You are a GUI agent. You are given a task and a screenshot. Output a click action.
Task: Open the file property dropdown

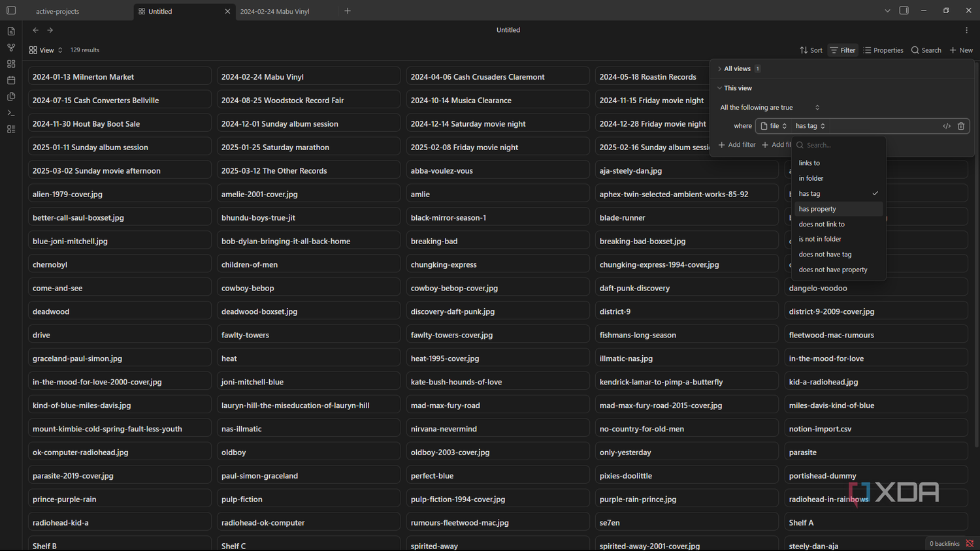coord(774,126)
